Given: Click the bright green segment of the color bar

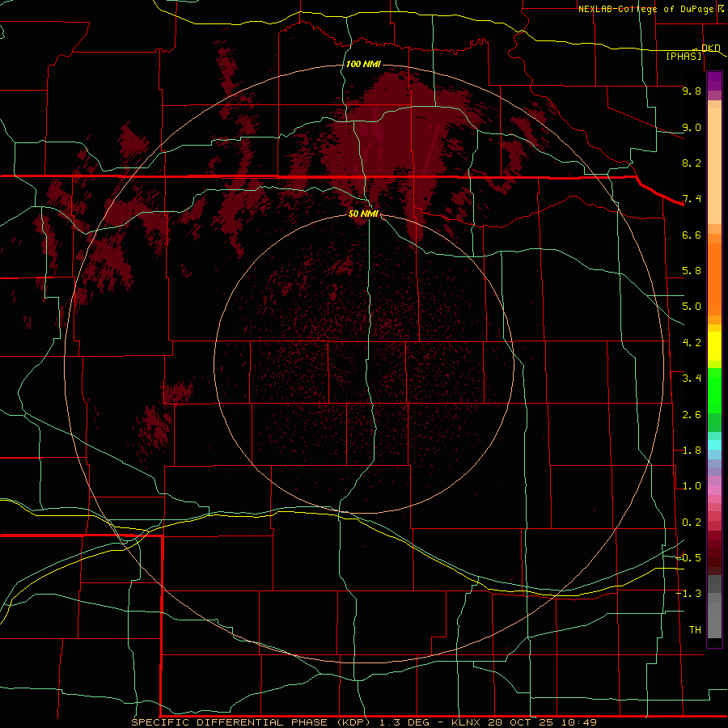Looking at the screenshot, I should click(x=714, y=391).
